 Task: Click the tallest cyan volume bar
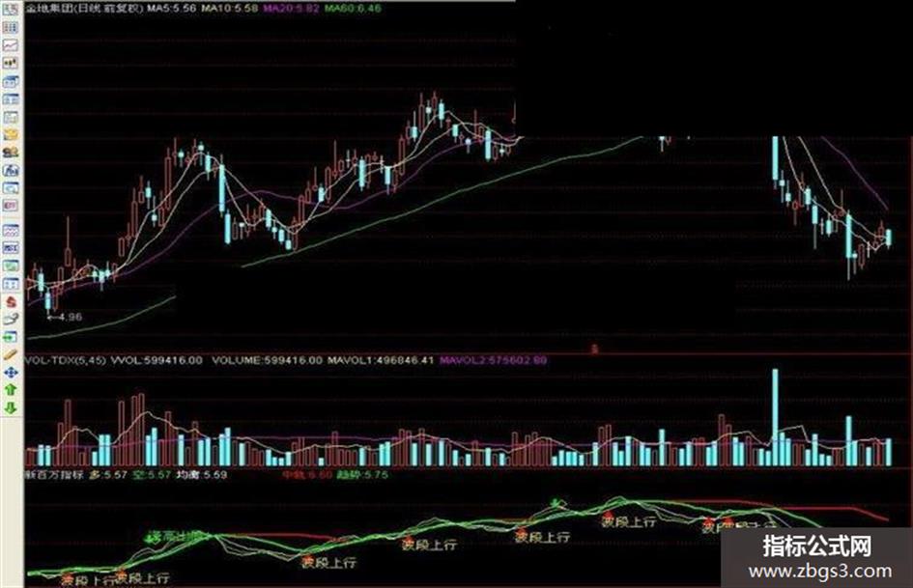(775, 417)
